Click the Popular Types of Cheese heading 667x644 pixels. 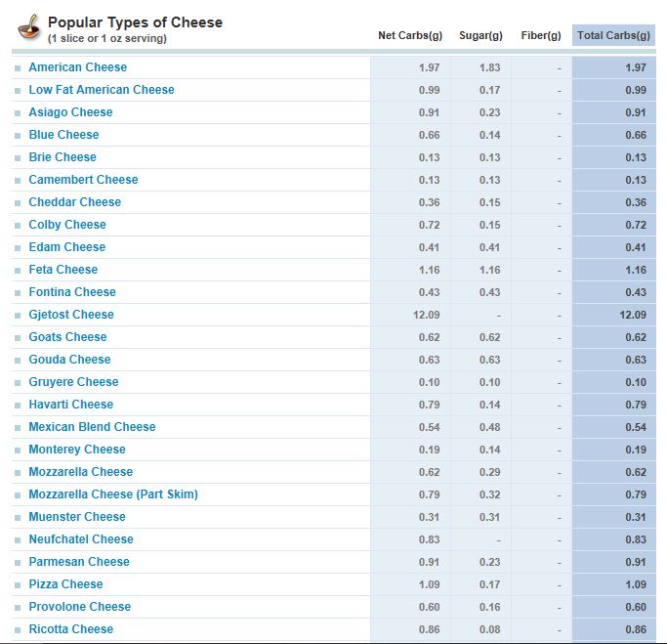click(136, 22)
